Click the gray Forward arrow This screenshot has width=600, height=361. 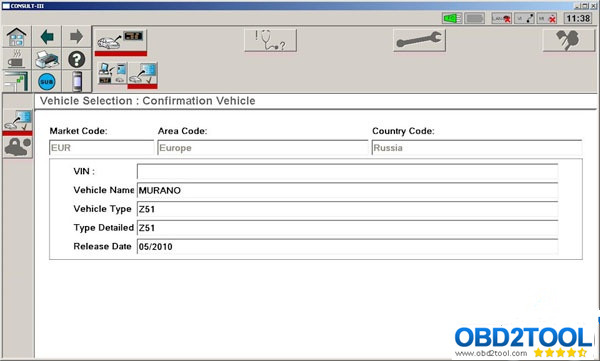(77, 37)
